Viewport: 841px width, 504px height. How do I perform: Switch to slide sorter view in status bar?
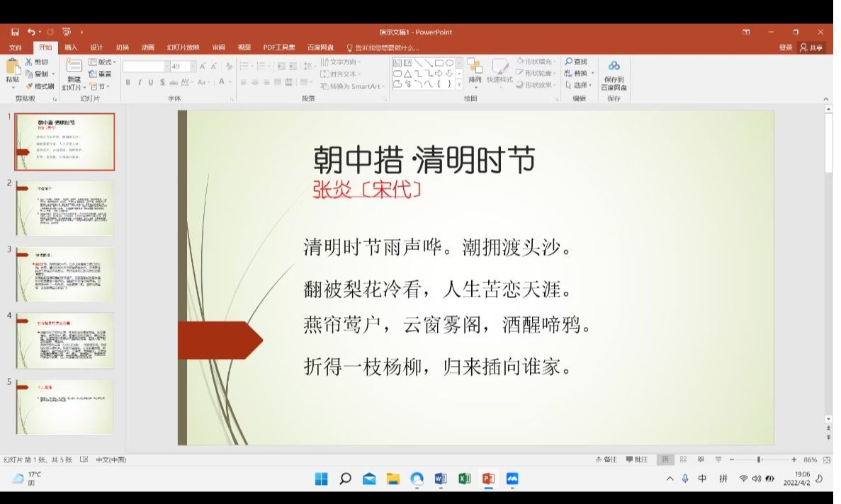[683, 459]
